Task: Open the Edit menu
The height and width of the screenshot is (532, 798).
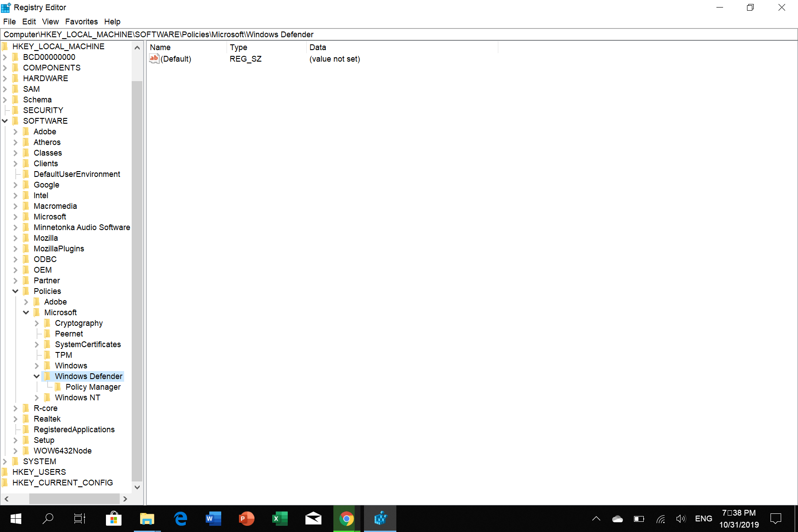Action: tap(29, 22)
